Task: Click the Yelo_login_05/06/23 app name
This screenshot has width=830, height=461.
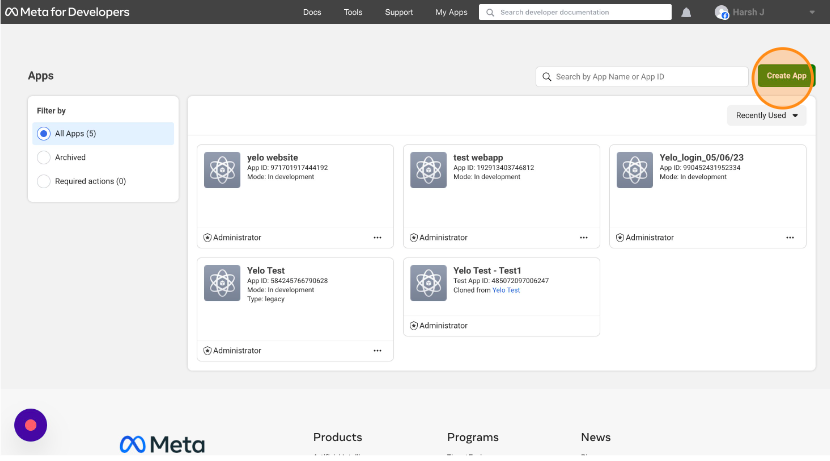Action: (x=701, y=157)
